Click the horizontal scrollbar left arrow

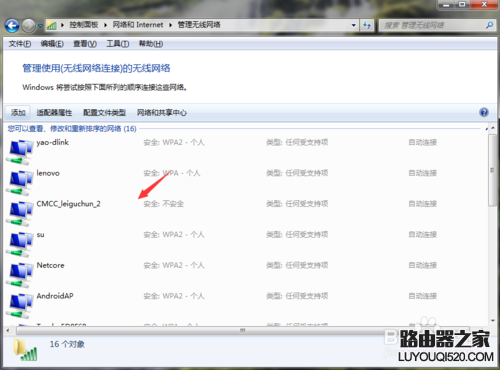click(8, 330)
